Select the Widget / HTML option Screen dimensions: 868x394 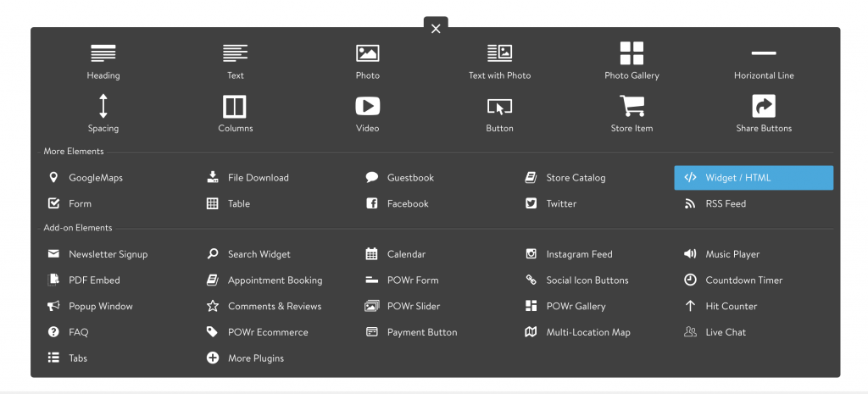[754, 178]
